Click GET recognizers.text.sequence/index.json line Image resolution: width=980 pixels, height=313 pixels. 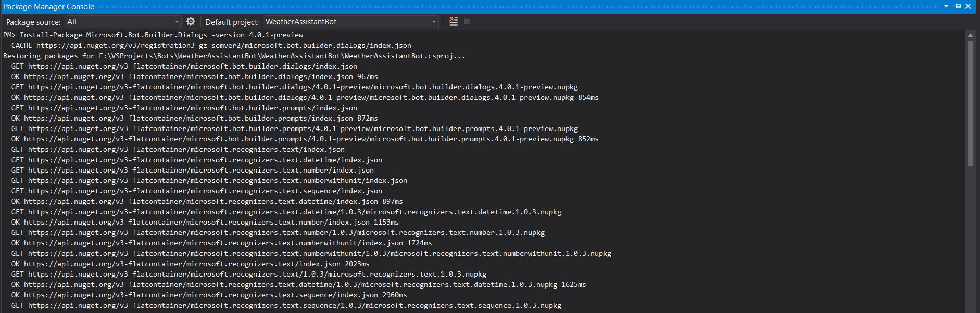point(197,191)
